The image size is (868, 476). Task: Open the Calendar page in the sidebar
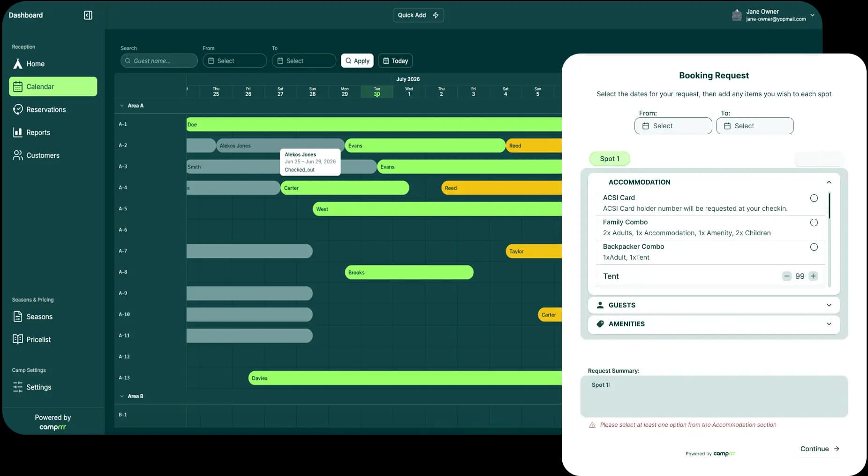click(x=53, y=86)
